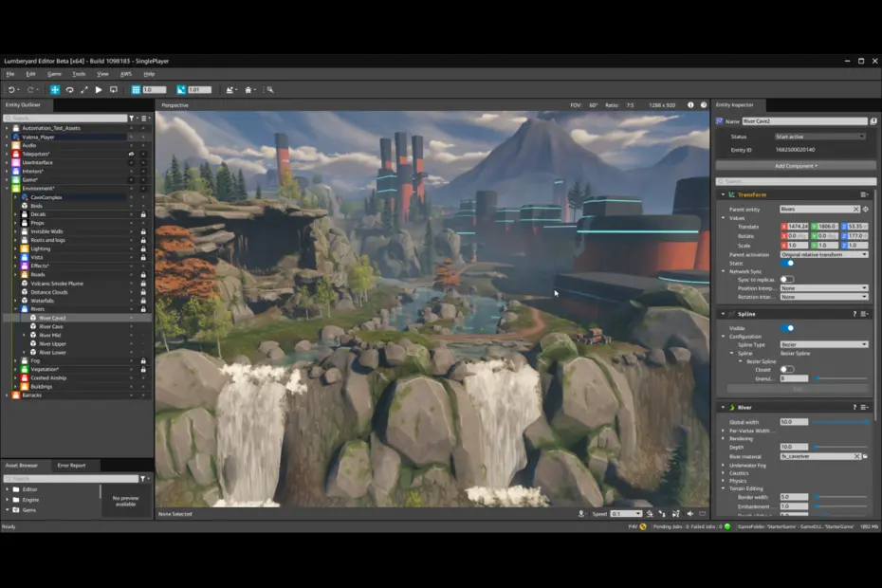882x588 pixels.
Task: Toggle the lock on Lighting entity
Action: (143, 248)
